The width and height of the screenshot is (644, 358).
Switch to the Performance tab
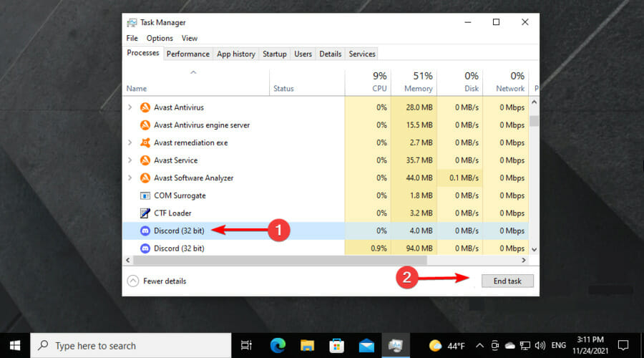coord(188,54)
